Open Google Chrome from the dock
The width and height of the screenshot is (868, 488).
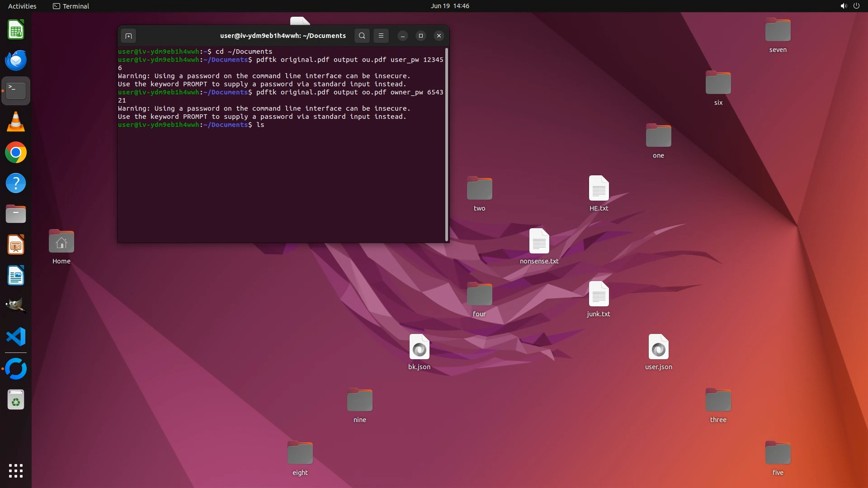[x=16, y=153]
